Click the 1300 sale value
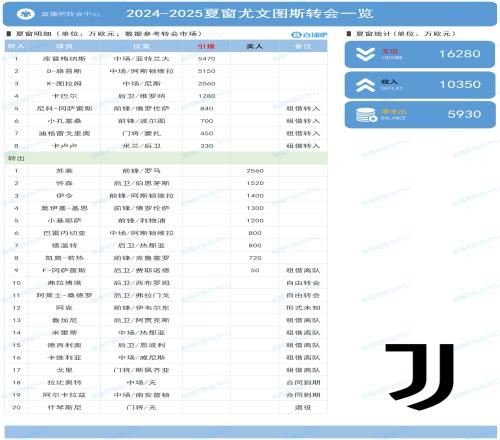500x440 pixels. (255, 208)
